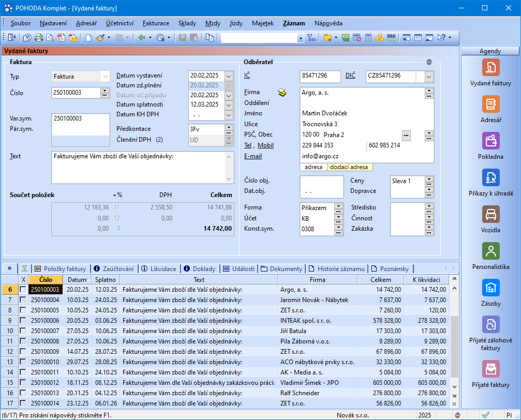Open Datum splatnosti date dropdown
This screenshot has width=521, height=420.
point(229,105)
